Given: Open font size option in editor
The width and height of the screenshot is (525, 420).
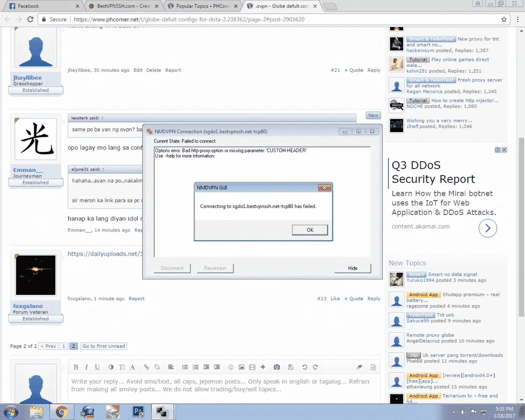Looking at the screenshot, I should (x=122, y=367).
